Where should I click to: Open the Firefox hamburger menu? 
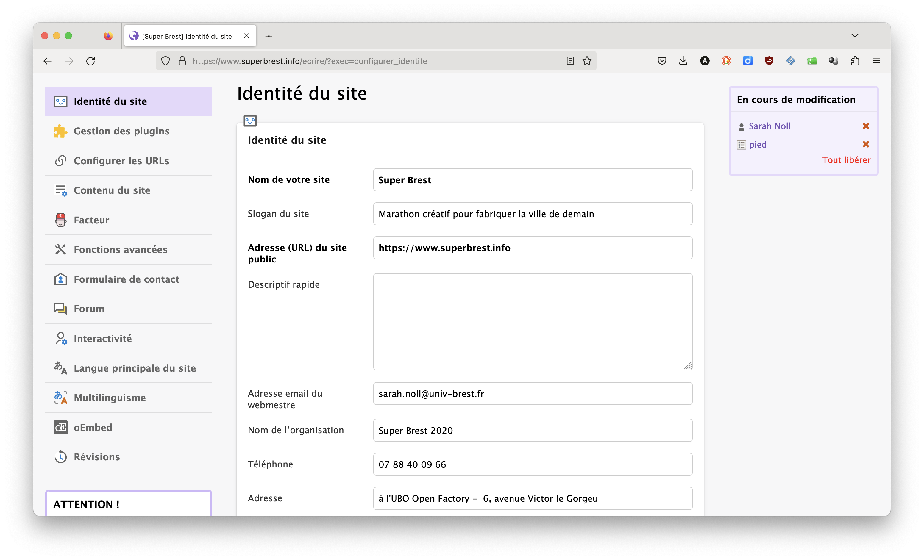point(876,61)
